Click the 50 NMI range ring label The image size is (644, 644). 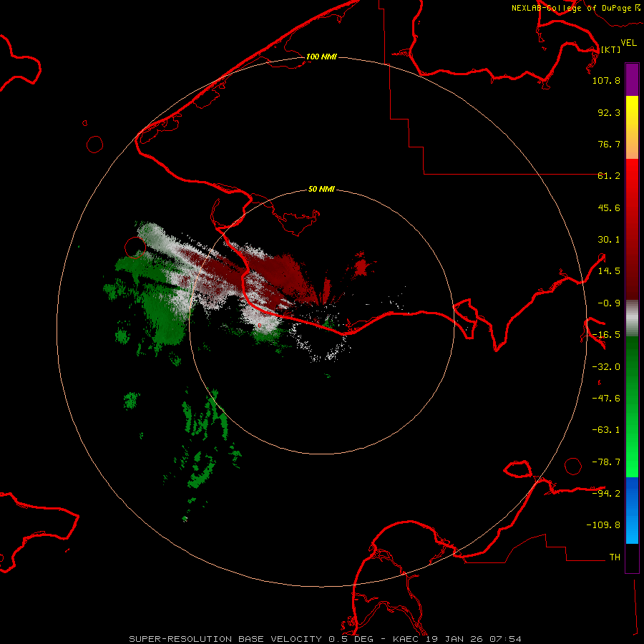click(321, 189)
